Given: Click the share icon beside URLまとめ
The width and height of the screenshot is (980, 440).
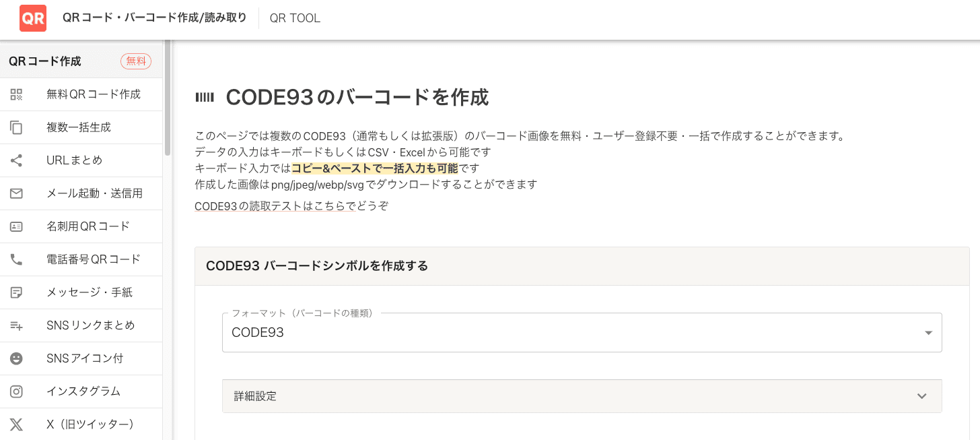Looking at the screenshot, I should tap(16, 160).
